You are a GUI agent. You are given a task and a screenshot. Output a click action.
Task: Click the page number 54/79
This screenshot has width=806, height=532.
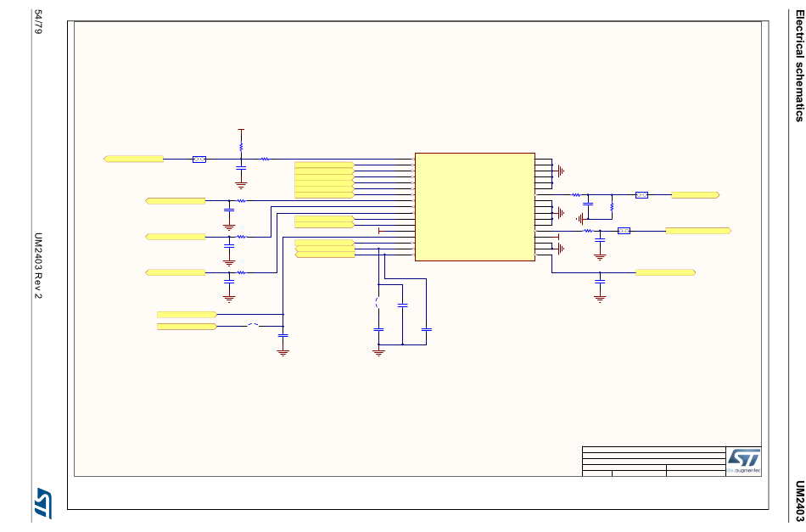pos(38,22)
